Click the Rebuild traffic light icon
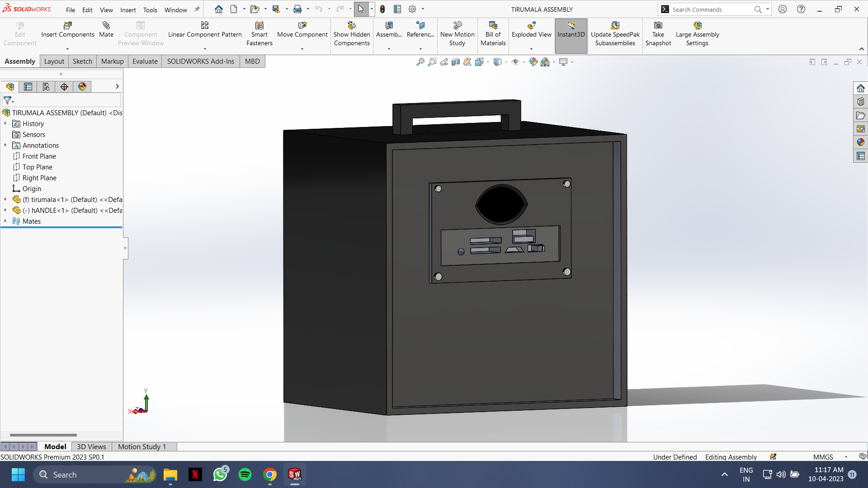The width and height of the screenshot is (868, 488). 382,9
